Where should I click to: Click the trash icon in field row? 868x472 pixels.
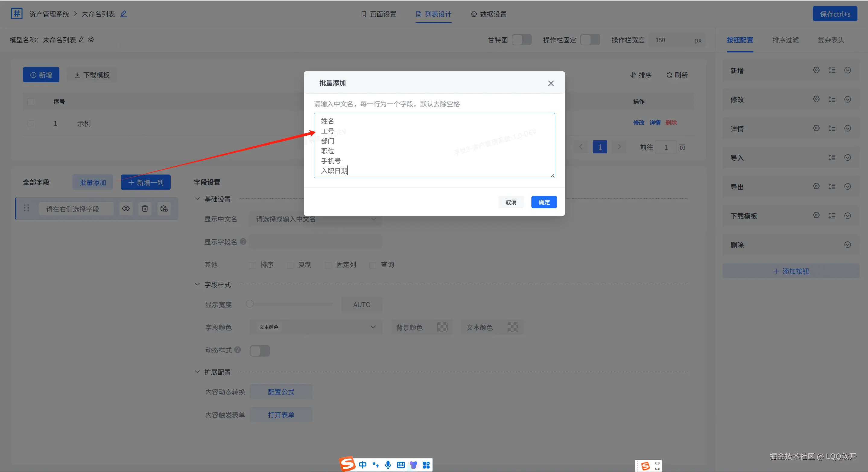(145, 209)
